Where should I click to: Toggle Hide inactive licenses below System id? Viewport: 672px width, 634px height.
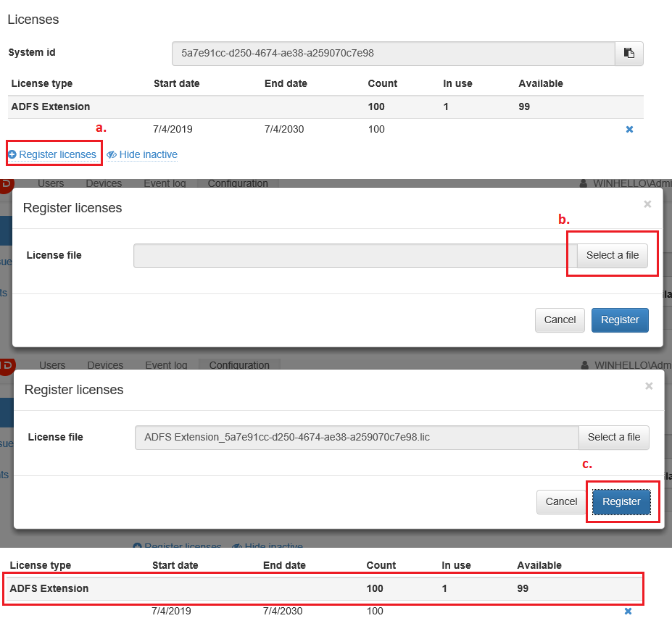(142, 154)
